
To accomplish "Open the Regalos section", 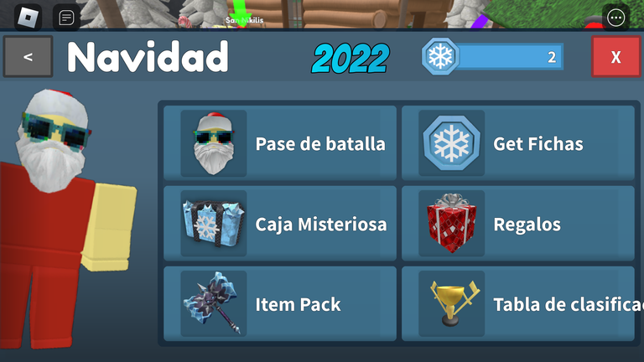I will (518, 223).
